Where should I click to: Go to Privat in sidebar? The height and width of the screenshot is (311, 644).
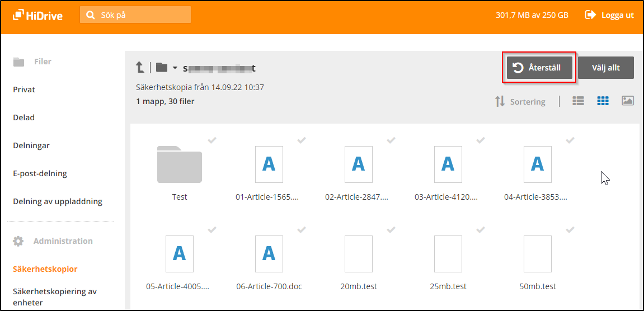[24, 89]
